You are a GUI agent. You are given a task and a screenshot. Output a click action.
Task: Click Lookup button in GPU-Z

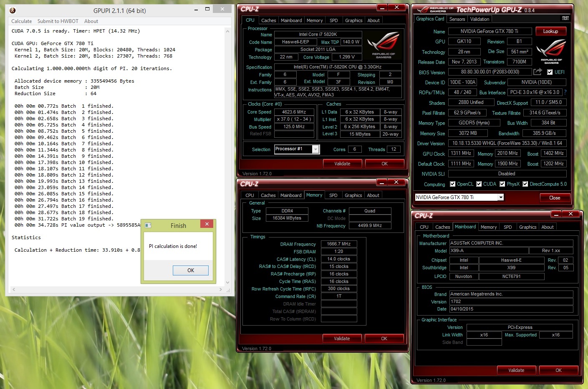click(x=550, y=31)
